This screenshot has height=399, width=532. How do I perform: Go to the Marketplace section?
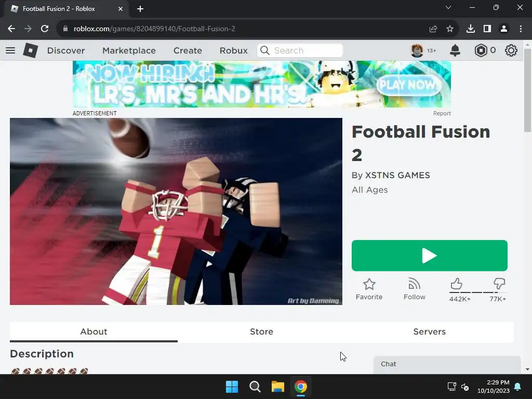click(129, 50)
